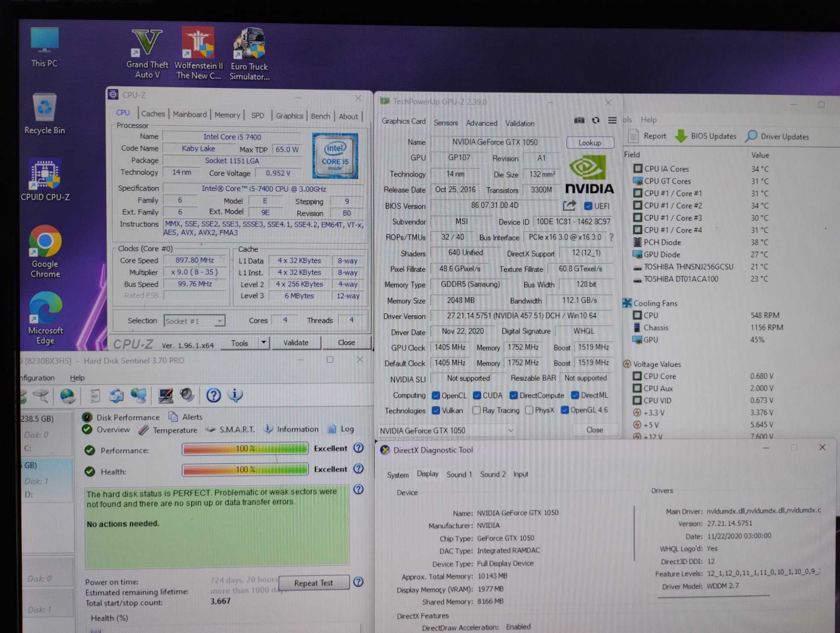Image resolution: width=840 pixels, height=633 pixels.
Task: Click the Performance 100% progress bar
Action: click(x=245, y=448)
